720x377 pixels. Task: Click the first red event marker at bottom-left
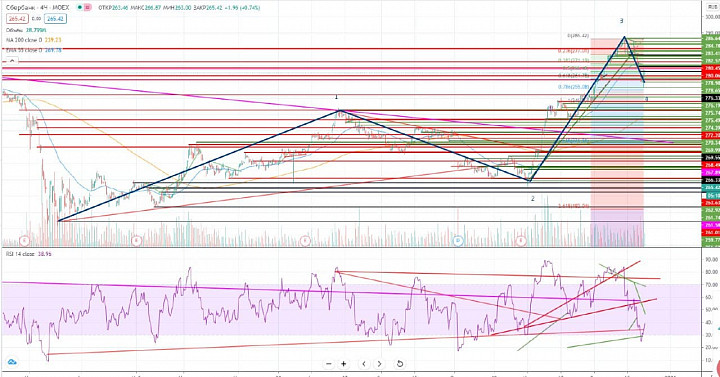click(x=24, y=241)
